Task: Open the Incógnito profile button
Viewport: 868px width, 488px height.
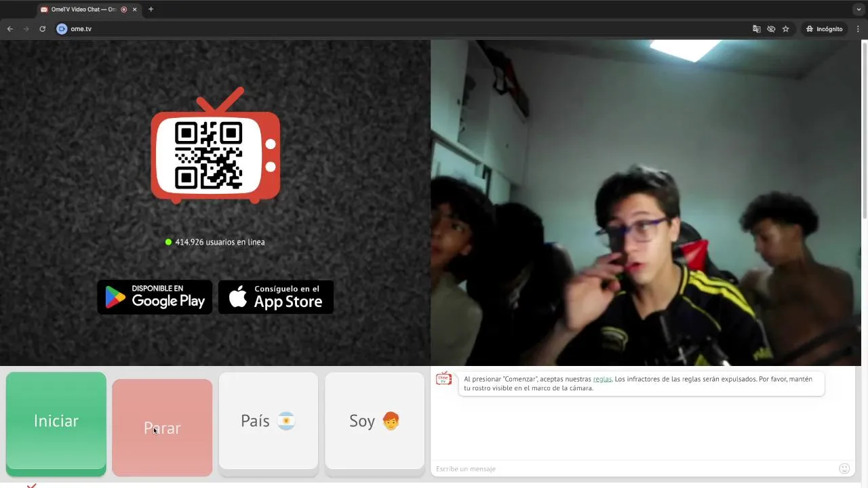Action: [x=824, y=29]
